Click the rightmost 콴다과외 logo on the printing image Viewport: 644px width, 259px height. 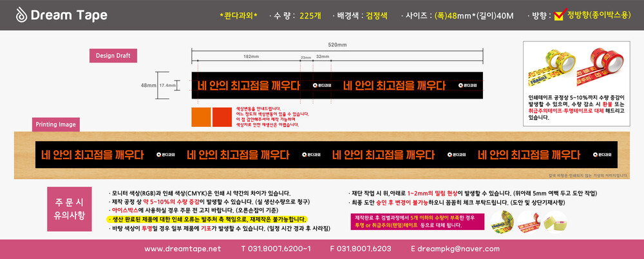(599, 154)
